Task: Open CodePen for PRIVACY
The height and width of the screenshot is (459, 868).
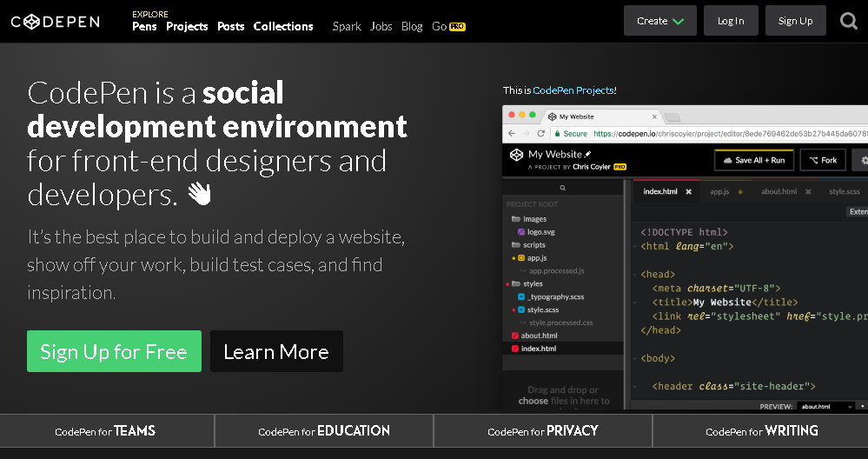Action: tap(543, 431)
